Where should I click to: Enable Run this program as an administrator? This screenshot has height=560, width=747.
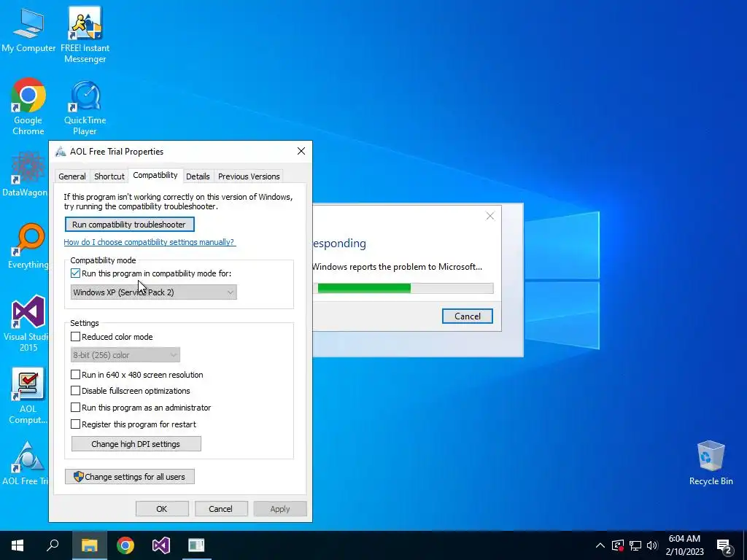pos(75,408)
